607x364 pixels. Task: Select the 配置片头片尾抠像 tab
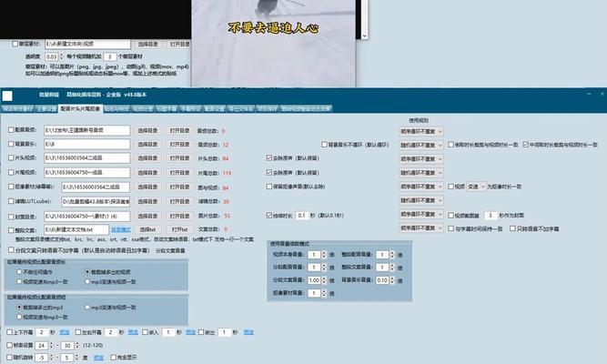click(x=80, y=109)
